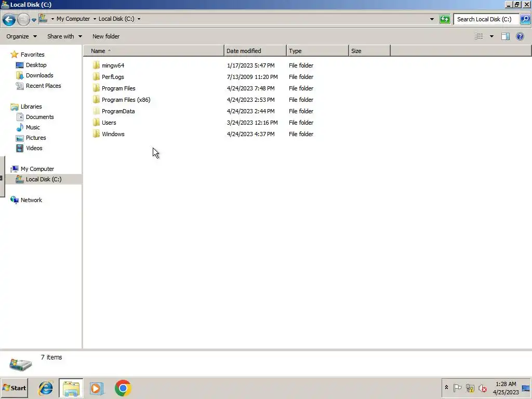The height and width of the screenshot is (399, 532).
Task: Click the Favorites star icon
Action: point(14,54)
